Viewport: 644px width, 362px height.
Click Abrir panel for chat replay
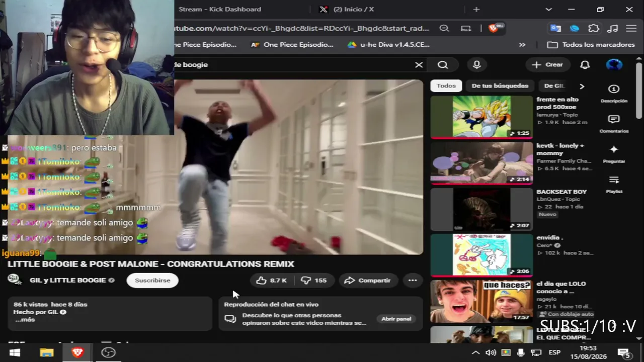coord(396,319)
